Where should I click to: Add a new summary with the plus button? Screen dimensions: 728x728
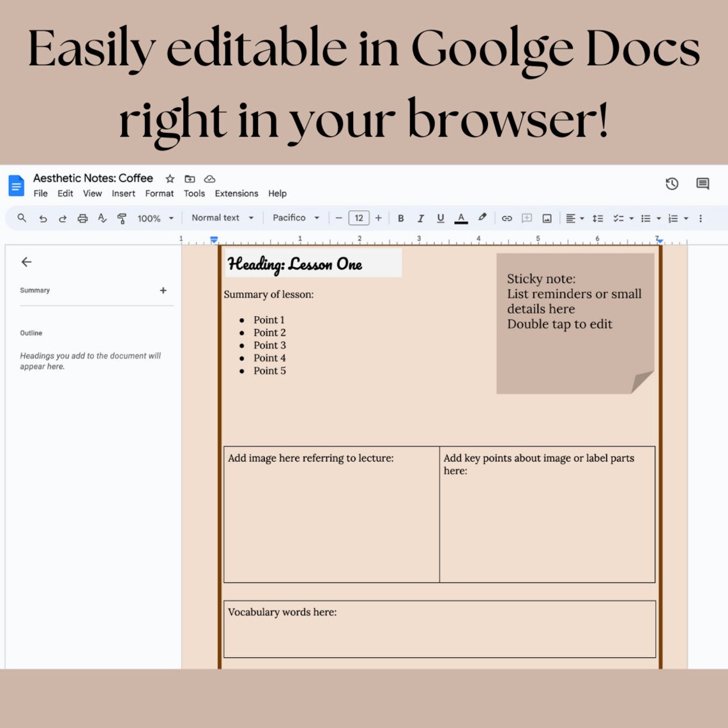(163, 290)
